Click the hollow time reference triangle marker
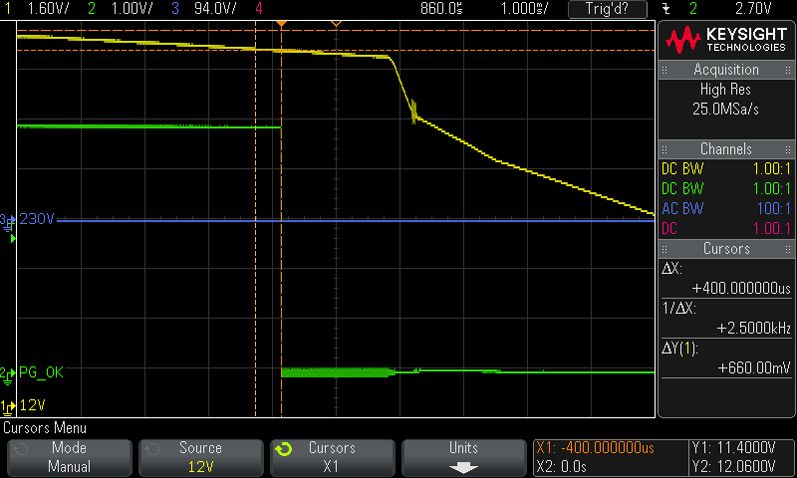The image size is (797, 478). [336, 24]
